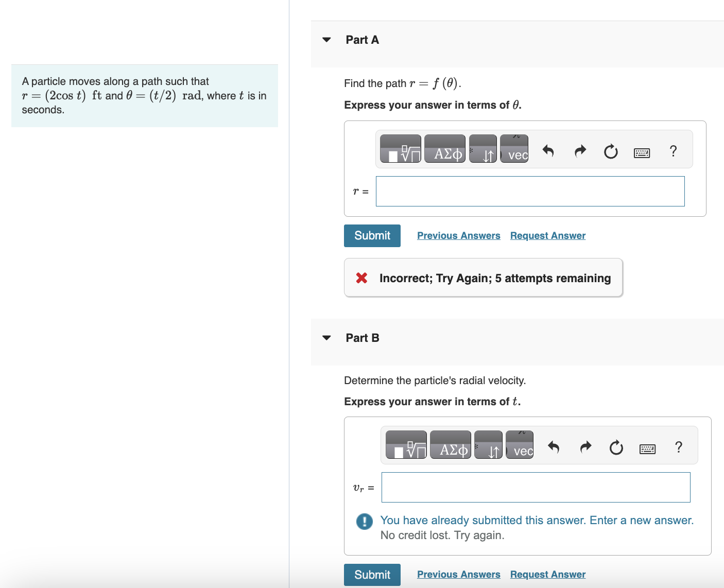
Task: Select the subscript/superscript arrows icon in Part A
Action: click(x=484, y=149)
